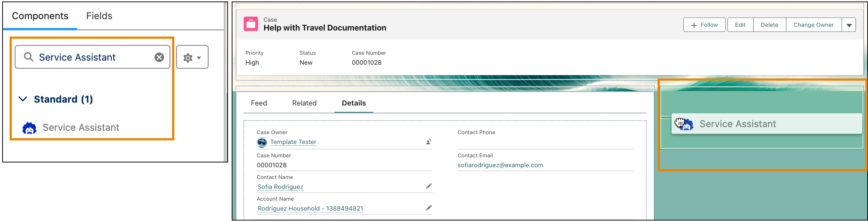Click the Change Owner button
This screenshot has width=868, height=222.
[x=813, y=25]
